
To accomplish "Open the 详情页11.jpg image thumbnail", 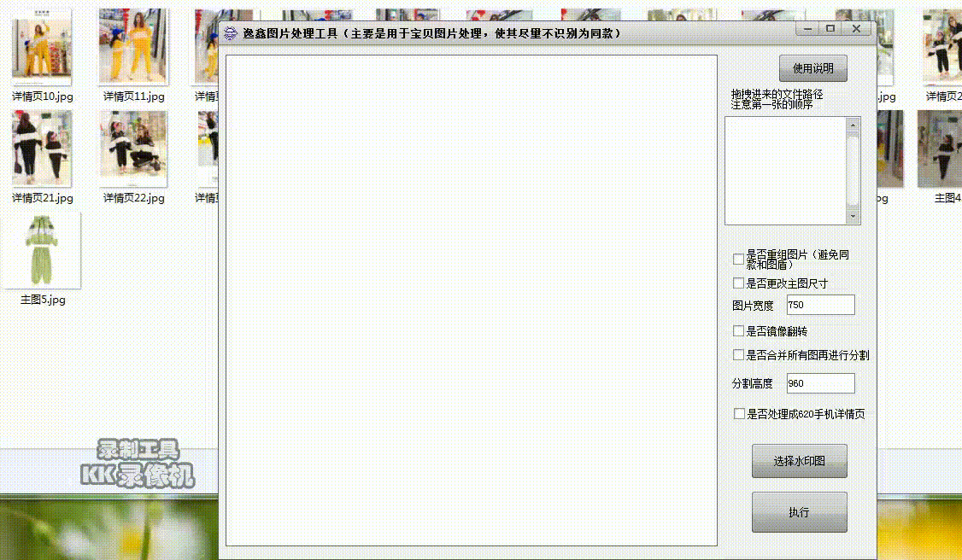I will (x=132, y=47).
